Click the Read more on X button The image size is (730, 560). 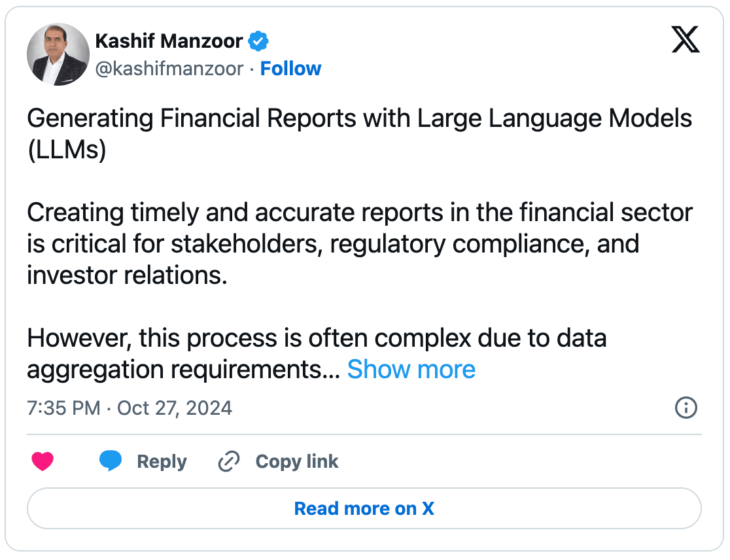[x=364, y=508]
